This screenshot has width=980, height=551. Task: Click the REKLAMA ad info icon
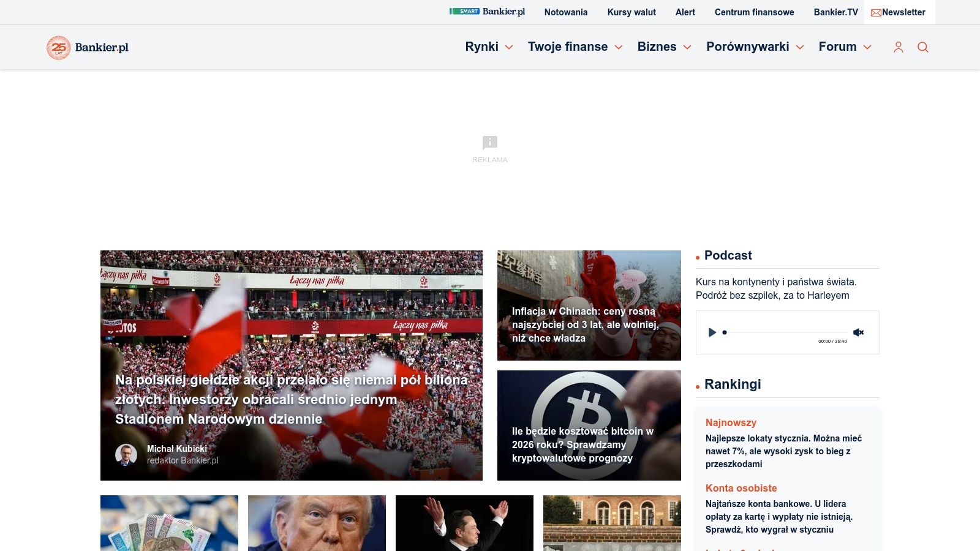(490, 143)
